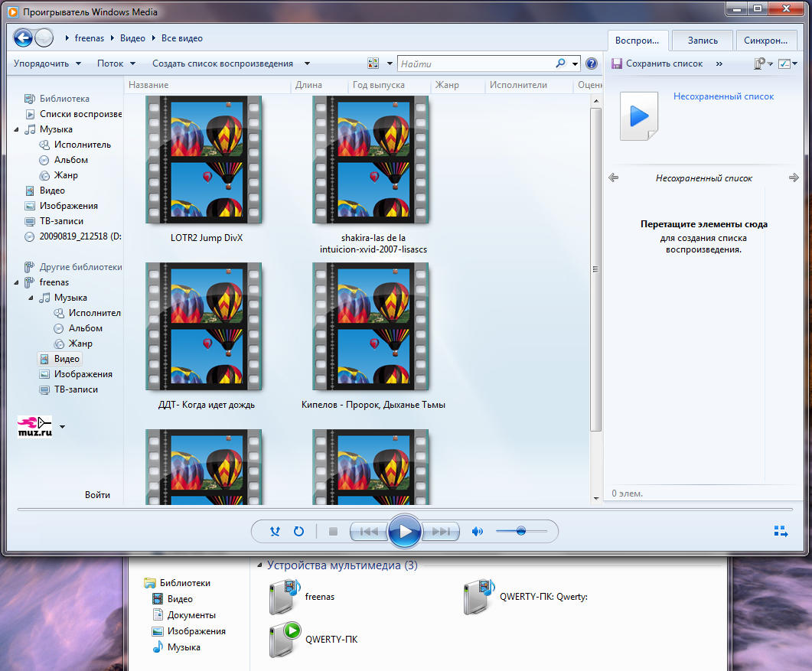812x671 pixels.
Task: Sort by Жанр column header
Action: point(457,85)
